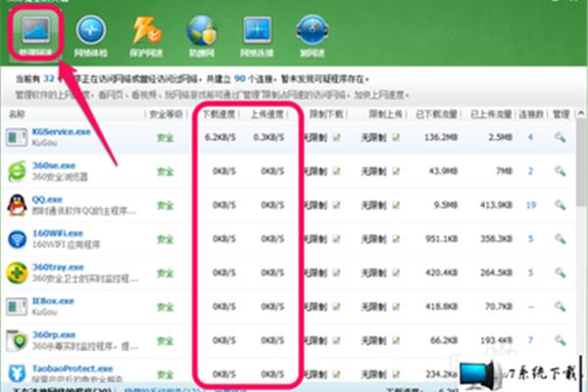Go to the 防蹭网 globe-shield tab
Viewport: 588px width, 392px height.
(x=202, y=36)
